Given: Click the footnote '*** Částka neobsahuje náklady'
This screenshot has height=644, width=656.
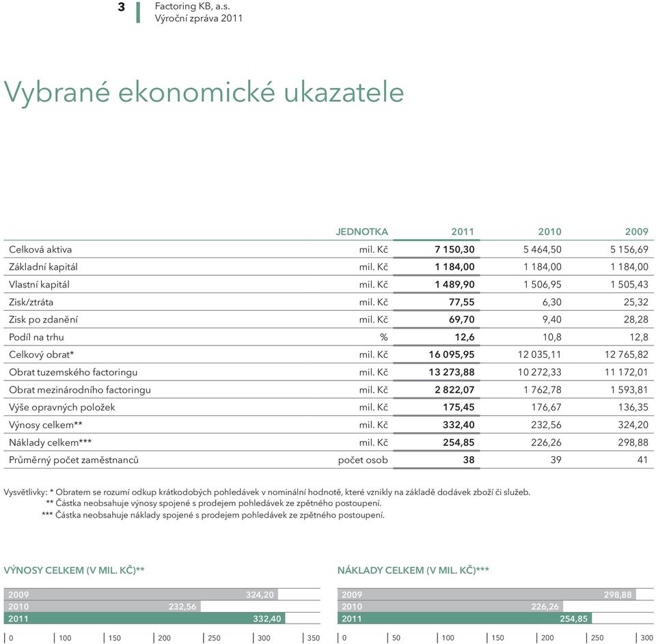Looking at the screenshot, I should 213,515.
